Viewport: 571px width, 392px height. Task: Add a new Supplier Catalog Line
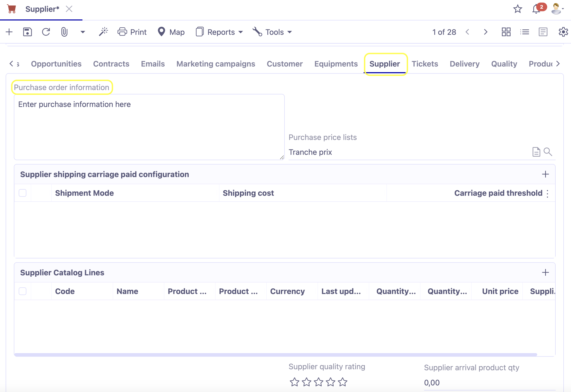pyautogui.click(x=545, y=273)
